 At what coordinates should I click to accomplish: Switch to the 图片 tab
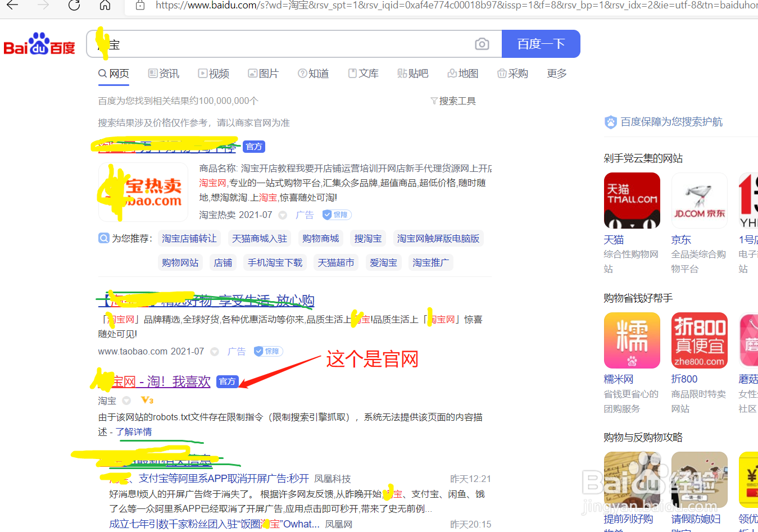point(263,74)
